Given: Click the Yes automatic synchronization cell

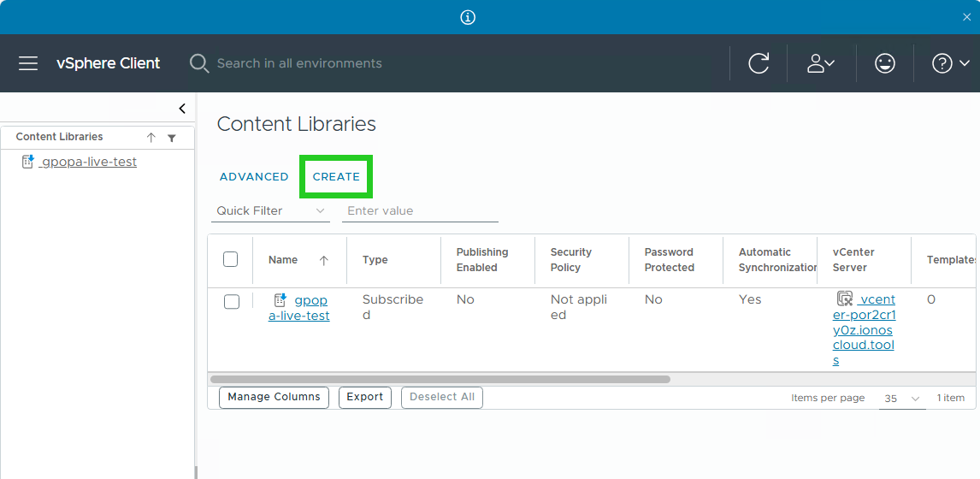Looking at the screenshot, I should coord(750,299).
